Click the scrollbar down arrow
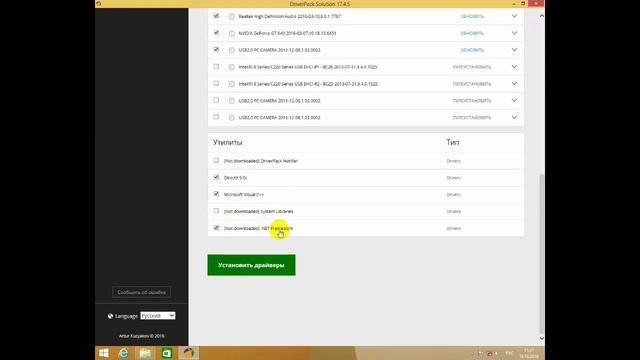Screen dimensions: 640x360 point(542,338)
